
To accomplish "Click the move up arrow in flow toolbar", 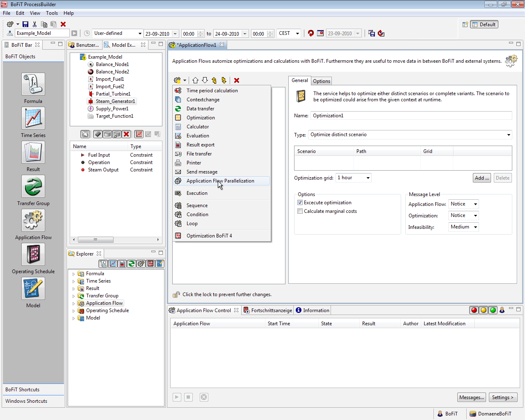I will (x=195, y=80).
